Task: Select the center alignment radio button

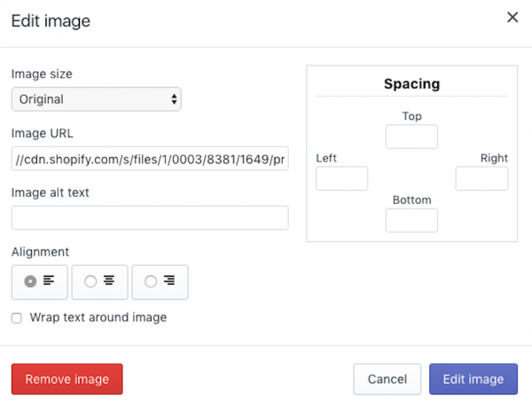Action: click(x=90, y=281)
